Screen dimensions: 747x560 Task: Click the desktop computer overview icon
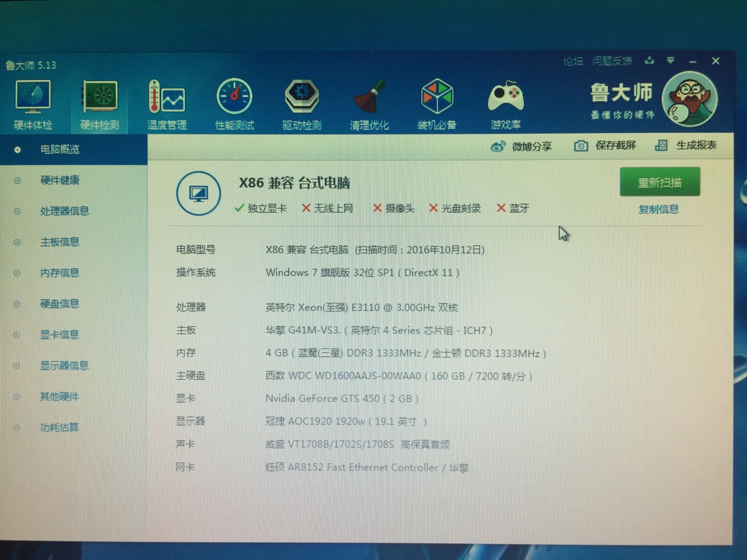click(198, 193)
